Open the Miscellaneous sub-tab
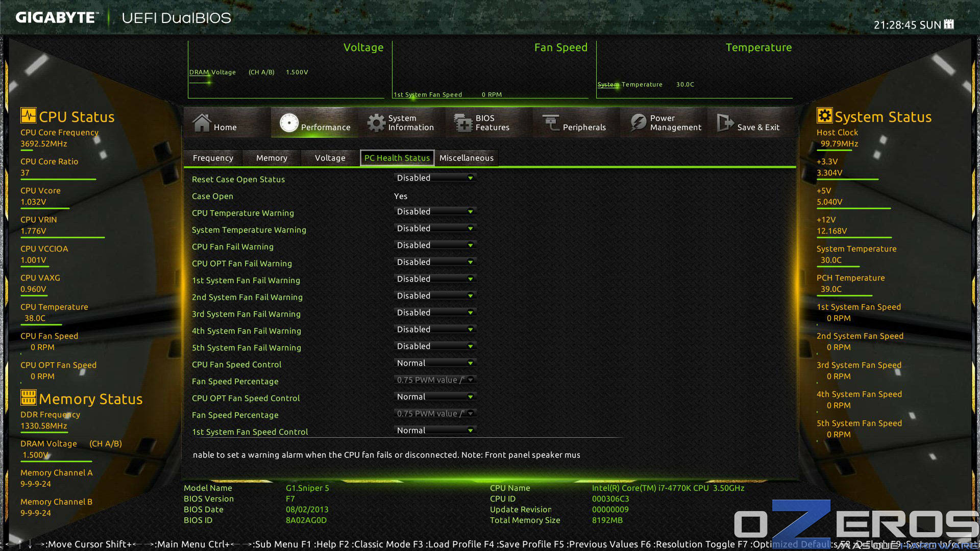 (x=467, y=158)
